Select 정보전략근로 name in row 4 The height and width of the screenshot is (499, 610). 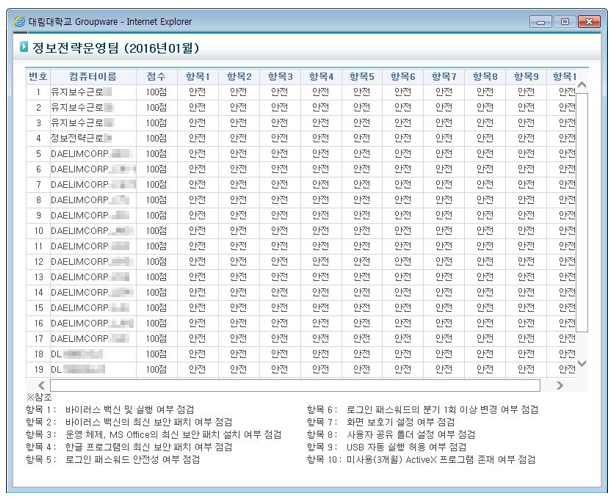tap(81, 138)
